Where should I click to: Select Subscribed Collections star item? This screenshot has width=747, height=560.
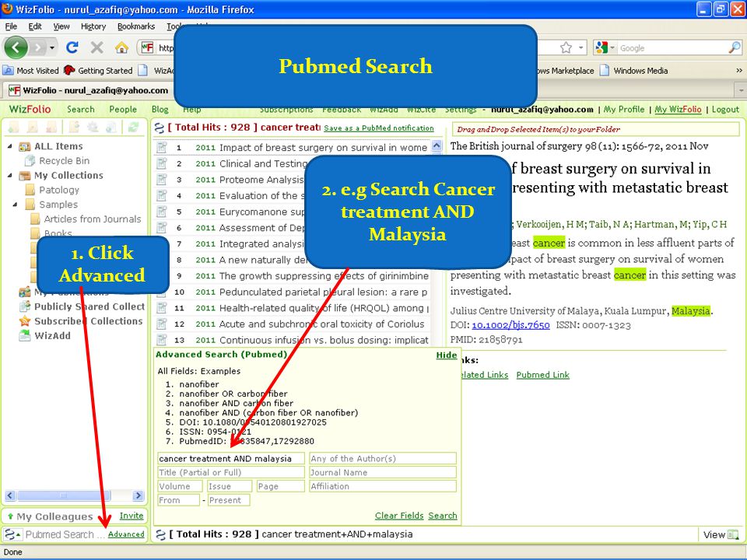coord(81,321)
